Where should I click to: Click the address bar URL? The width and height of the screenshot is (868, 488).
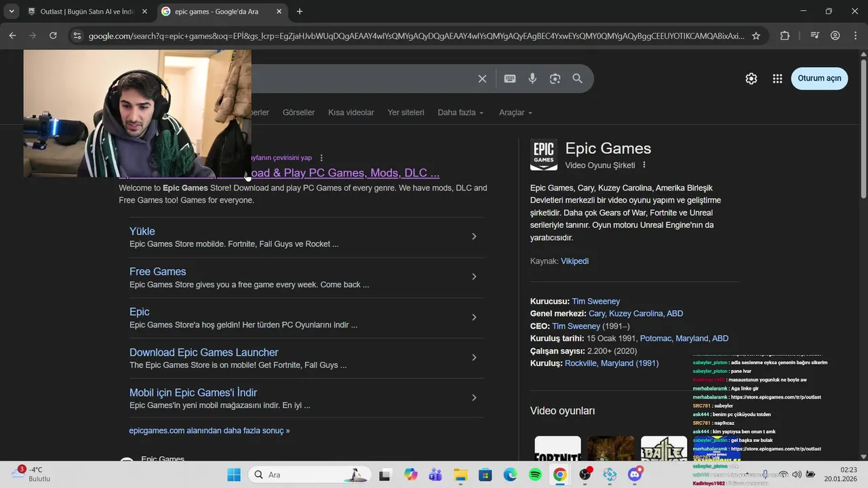416,36
